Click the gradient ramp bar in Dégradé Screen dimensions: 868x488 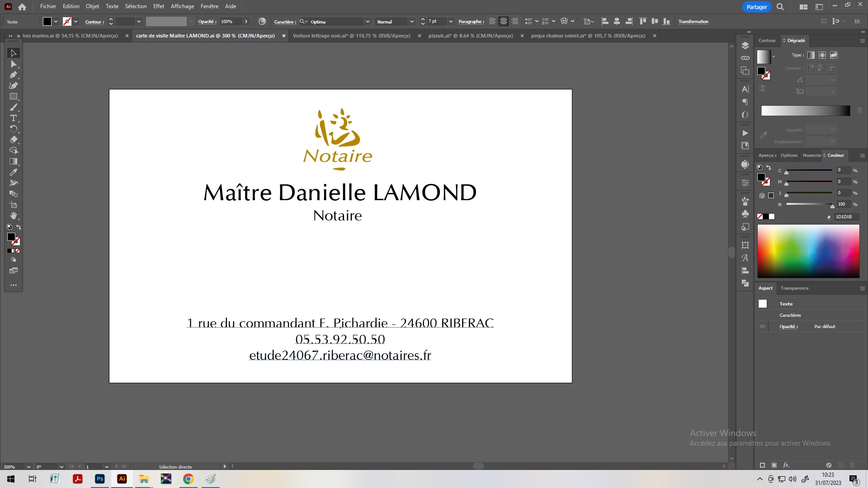[805, 111]
